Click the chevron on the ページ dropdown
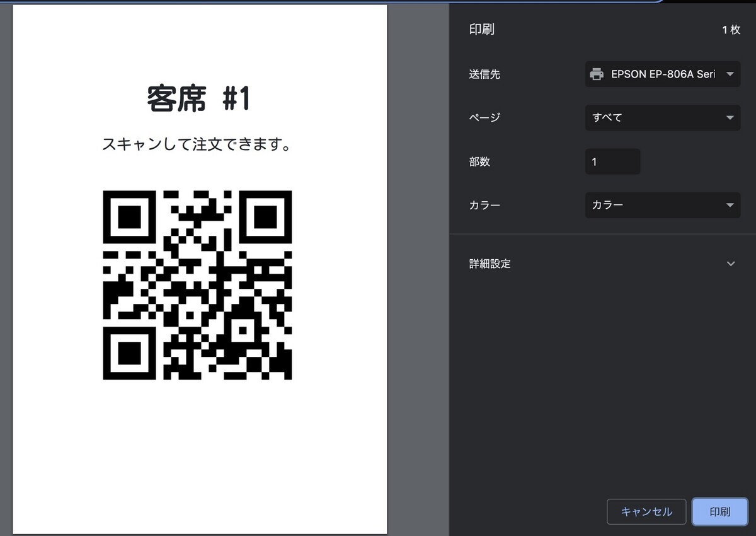The width and height of the screenshot is (756, 536). tap(730, 117)
